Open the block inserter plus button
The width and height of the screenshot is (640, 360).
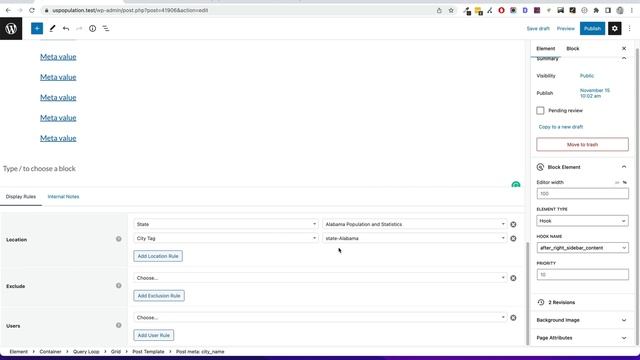pyautogui.click(x=37, y=29)
